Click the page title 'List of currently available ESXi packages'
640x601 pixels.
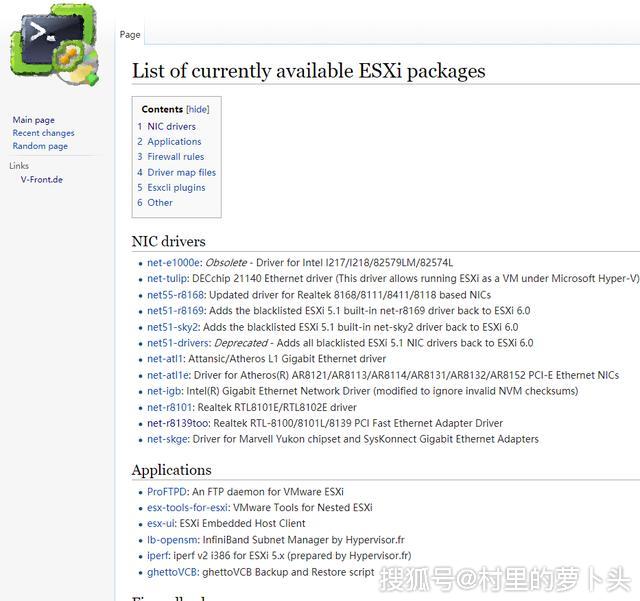click(x=309, y=71)
